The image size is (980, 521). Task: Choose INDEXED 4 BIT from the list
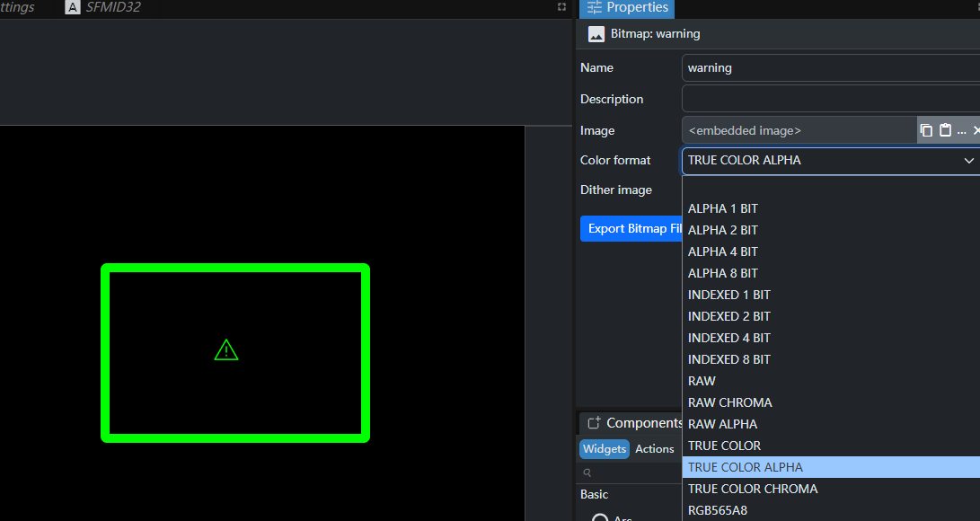(729, 338)
